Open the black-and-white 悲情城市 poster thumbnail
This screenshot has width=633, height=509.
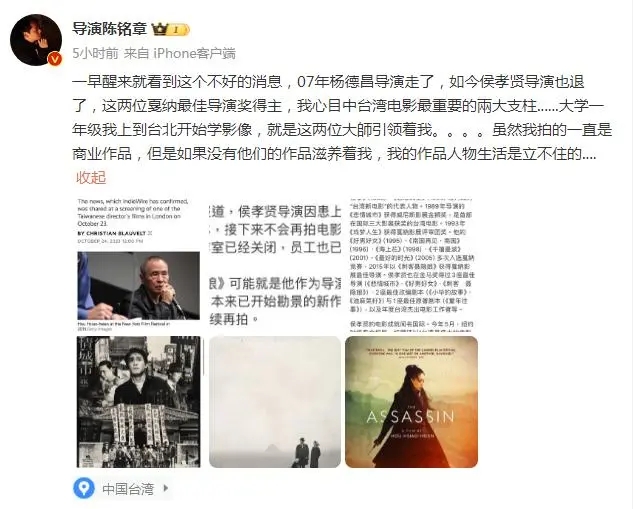[138, 402]
